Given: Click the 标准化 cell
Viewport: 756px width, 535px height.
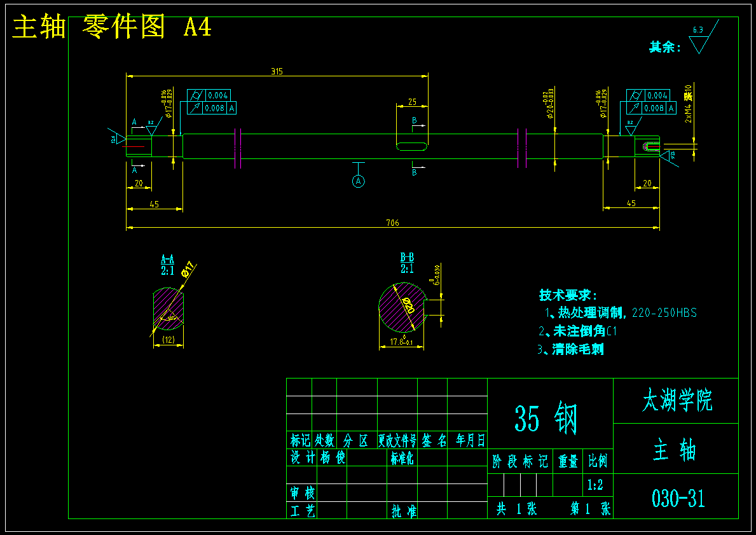Looking at the screenshot, I should (402, 458).
